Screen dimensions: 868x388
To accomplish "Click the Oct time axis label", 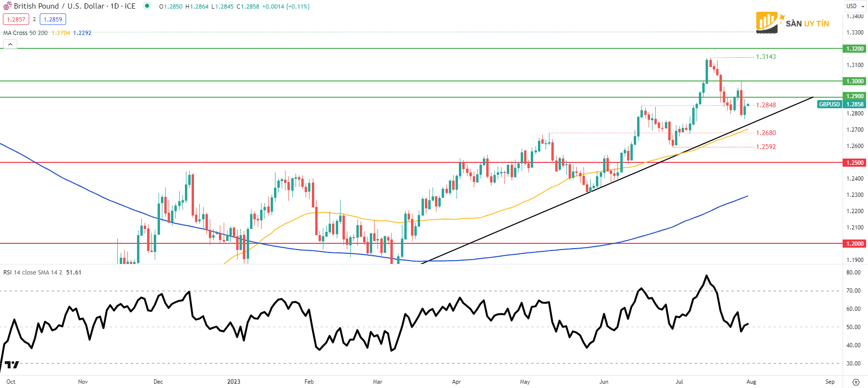I will [11, 382].
